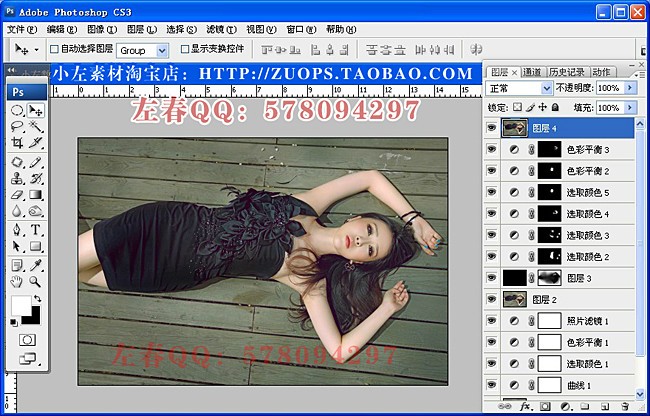
Task: Select the Type tool
Action: 36,230
